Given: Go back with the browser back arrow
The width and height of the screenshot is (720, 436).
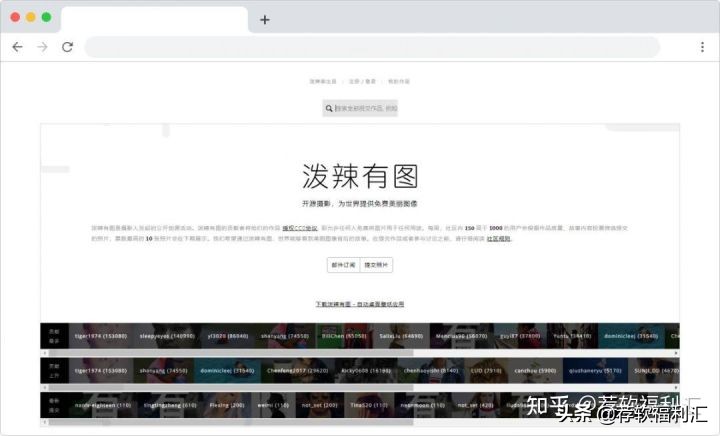Looking at the screenshot, I should point(17,47).
